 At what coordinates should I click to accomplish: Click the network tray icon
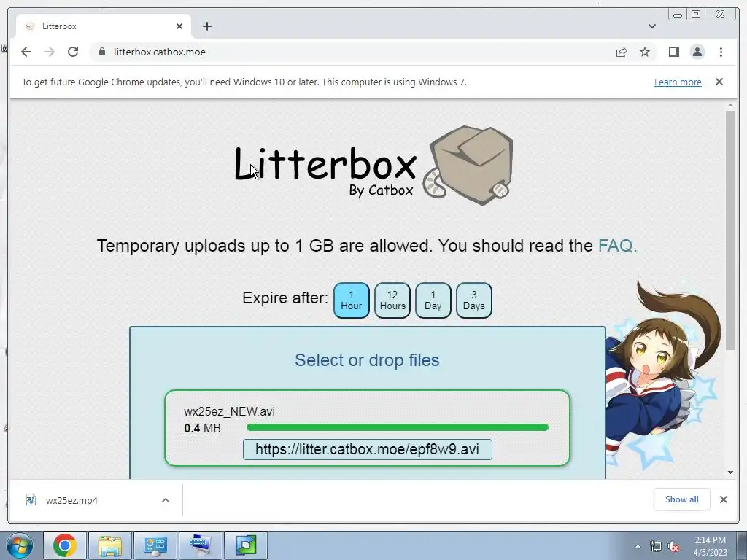point(656,546)
